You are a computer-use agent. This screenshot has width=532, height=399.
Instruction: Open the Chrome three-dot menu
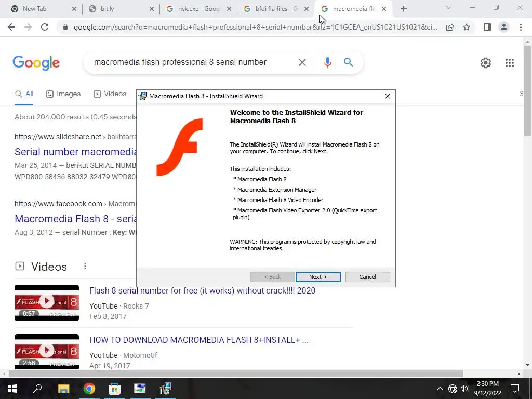pos(521,27)
